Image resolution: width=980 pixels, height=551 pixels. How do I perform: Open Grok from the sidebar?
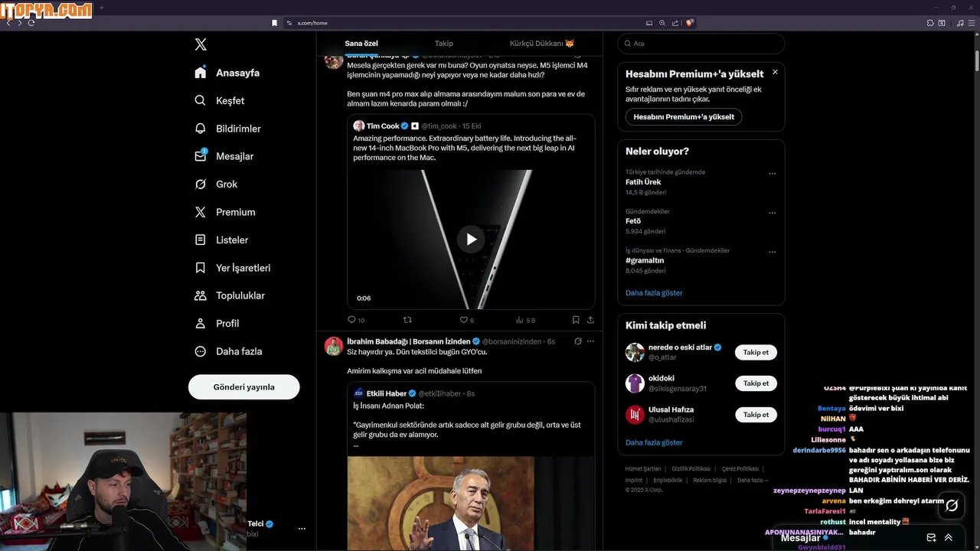pyautogui.click(x=215, y=184)
